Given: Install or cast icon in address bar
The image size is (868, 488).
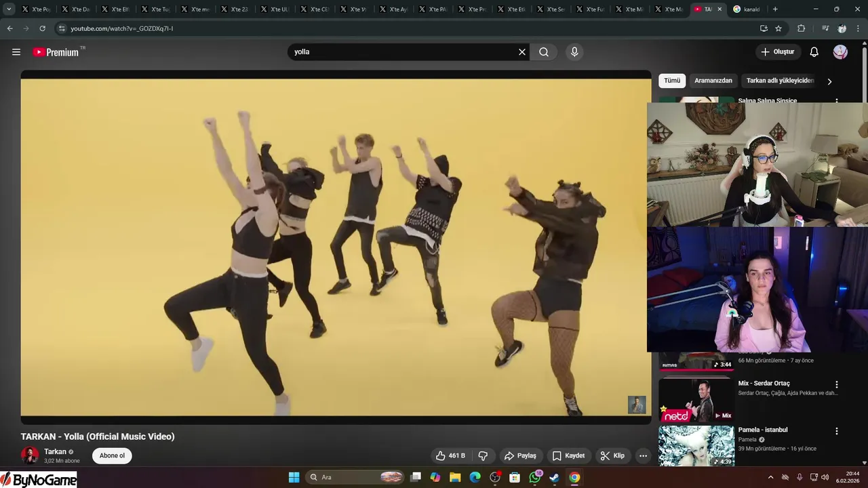Looking at the screenshot, I should click(764, 28).
